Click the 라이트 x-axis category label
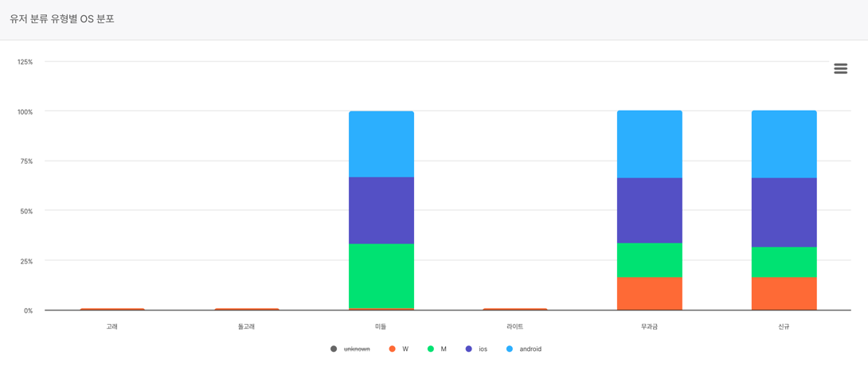The height and width of the screenshot is (382, 868). point(515,326)
